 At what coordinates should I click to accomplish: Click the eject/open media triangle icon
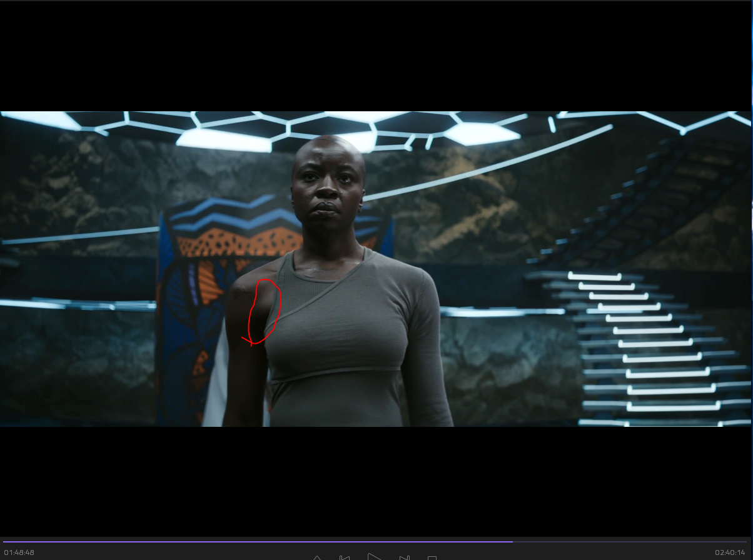316,557
